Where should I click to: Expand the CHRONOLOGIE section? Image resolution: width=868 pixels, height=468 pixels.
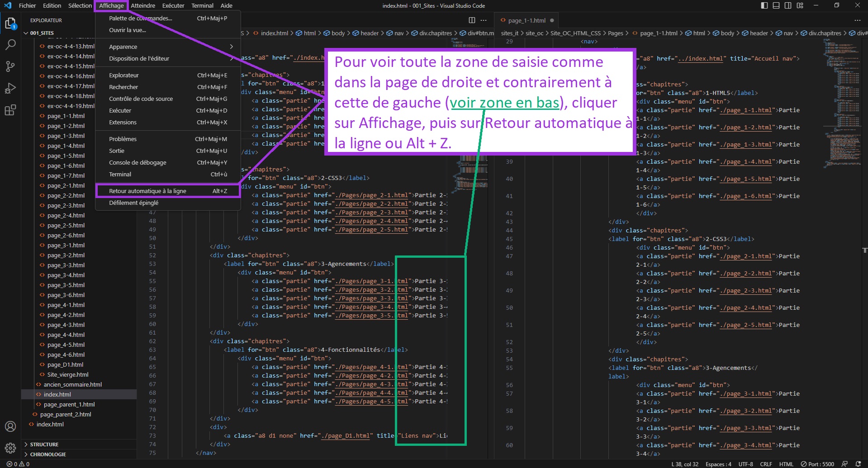(47, 454)
